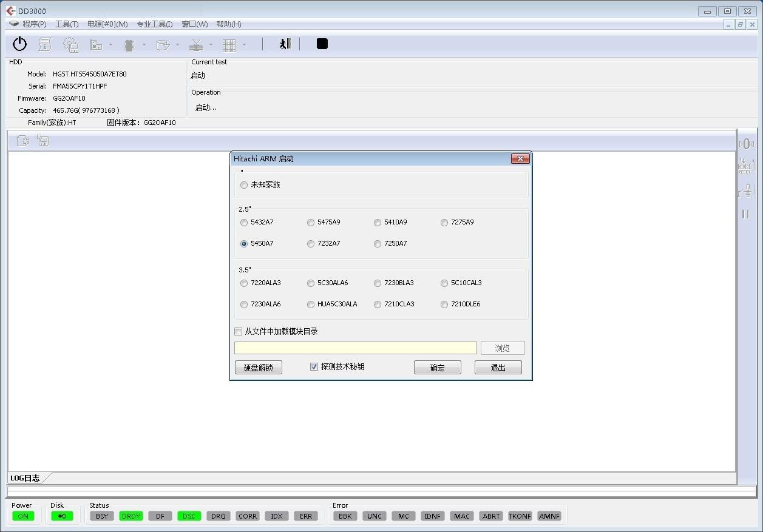Click the black stop square icon
Screen dimensions: 763x532
pos(322,44)
